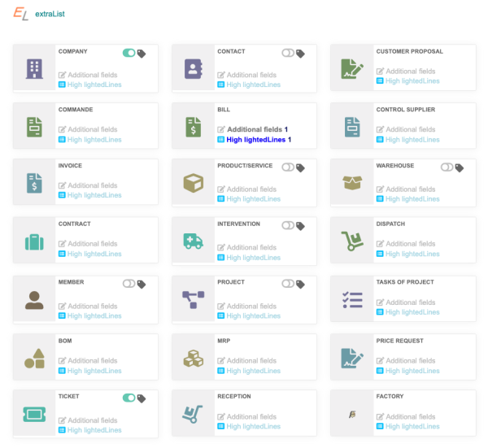Click the Project network diagram icon

[193, 299]
